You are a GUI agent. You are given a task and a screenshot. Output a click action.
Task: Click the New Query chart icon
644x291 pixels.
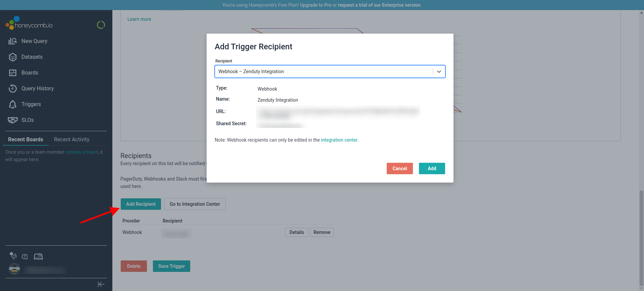point(13,41)
